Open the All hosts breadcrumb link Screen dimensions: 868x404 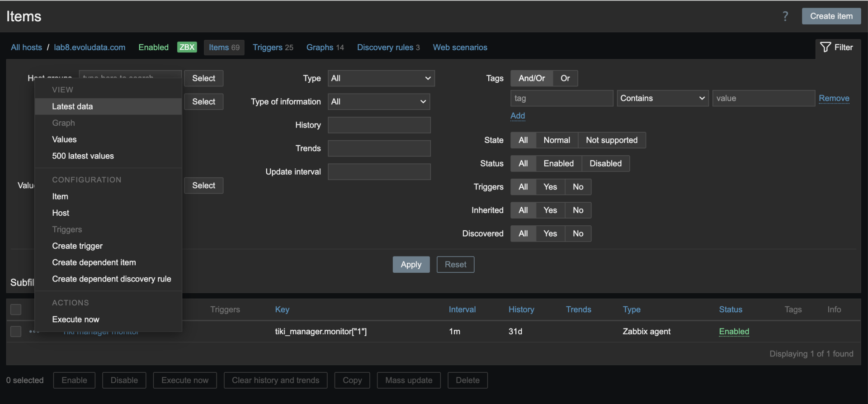click(26, 48)
